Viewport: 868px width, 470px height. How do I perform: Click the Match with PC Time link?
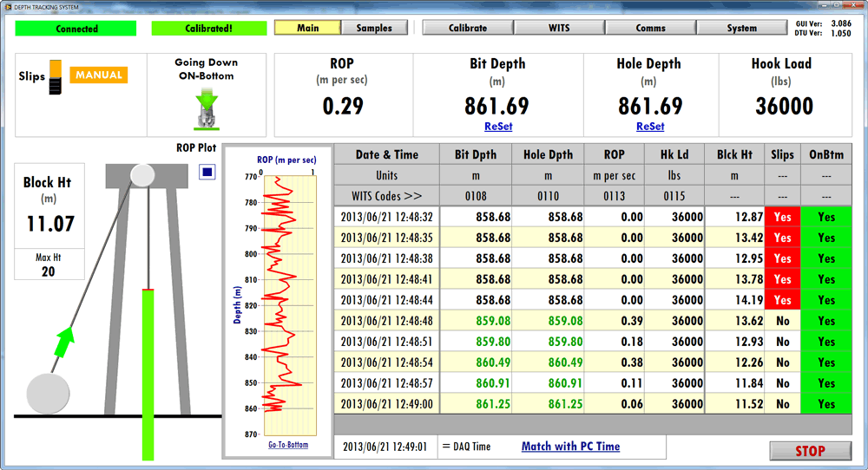570,447
